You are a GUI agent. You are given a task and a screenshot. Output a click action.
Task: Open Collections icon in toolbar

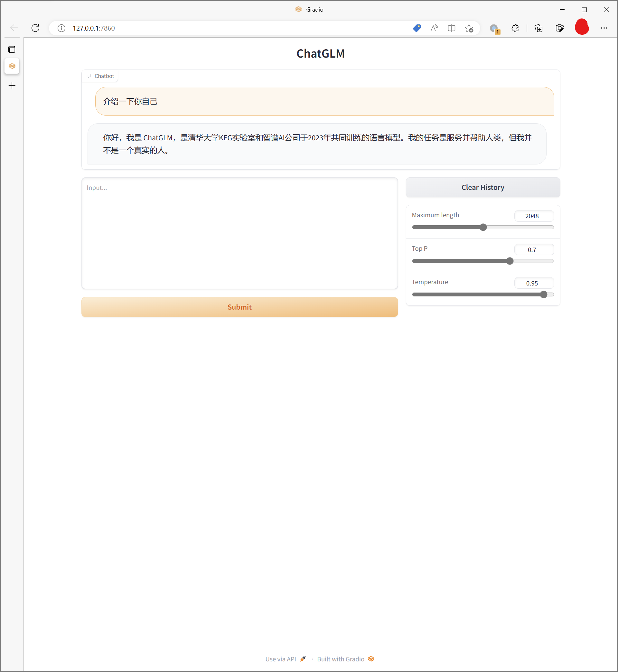tap(538, 28)
